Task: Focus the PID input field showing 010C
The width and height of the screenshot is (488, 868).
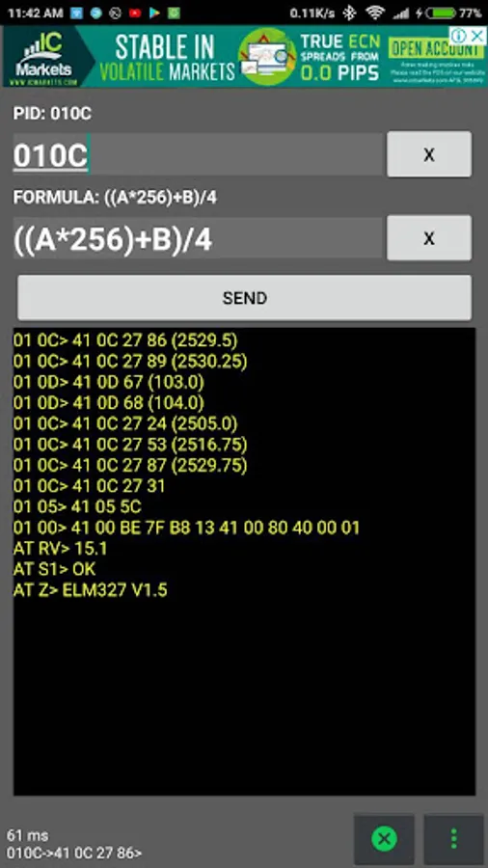Action: (198, 155)
